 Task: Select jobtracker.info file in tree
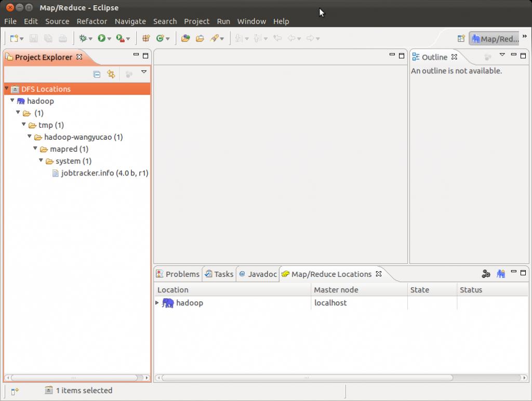pos(100,173)
